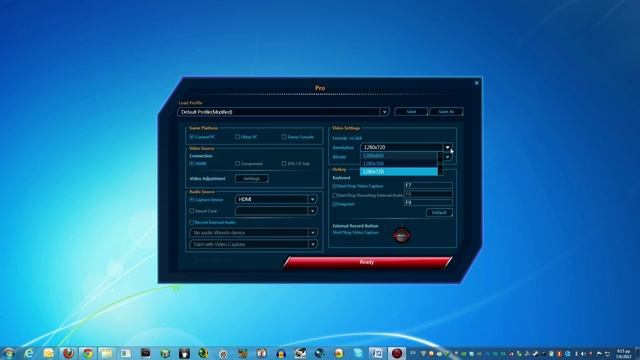This screenshot has width=640, height=360.
Task: Select DVI / D-Sub connection
Action: coord(284,163)
